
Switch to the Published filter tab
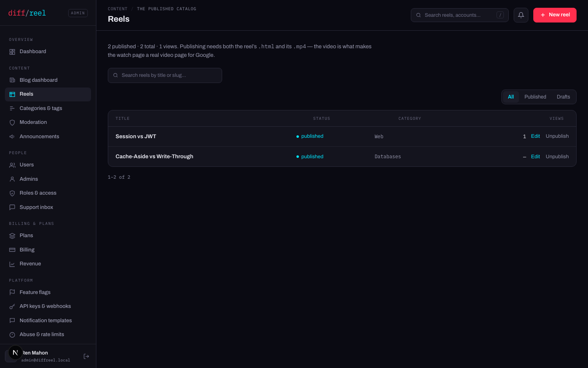pos(535,97)
